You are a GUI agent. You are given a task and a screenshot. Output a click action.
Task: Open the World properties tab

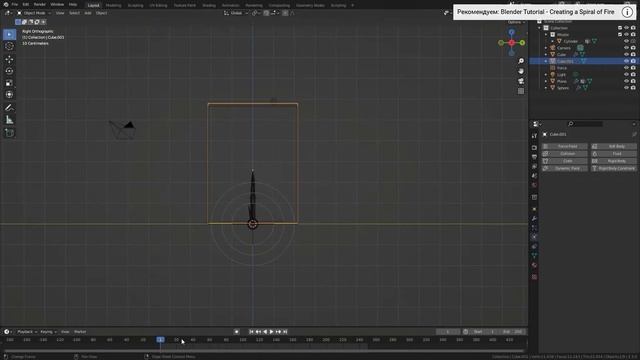pos(534,185)
